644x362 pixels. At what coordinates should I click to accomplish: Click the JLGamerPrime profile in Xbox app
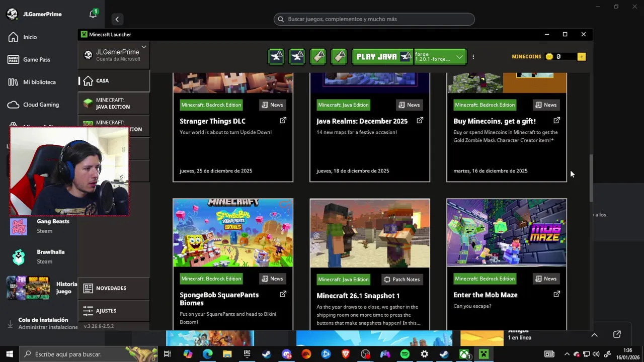point(34,14)
